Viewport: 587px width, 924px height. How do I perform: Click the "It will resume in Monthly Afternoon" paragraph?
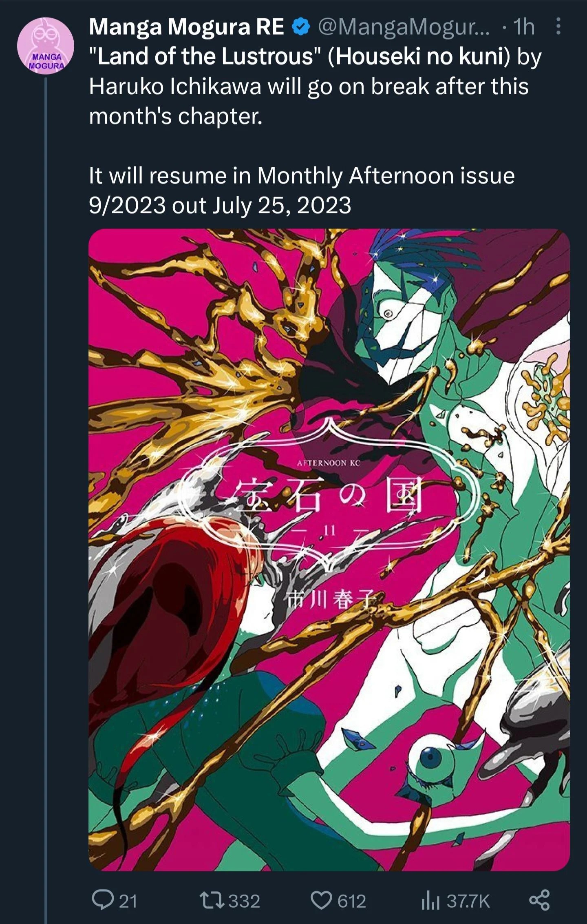[302, 190]
